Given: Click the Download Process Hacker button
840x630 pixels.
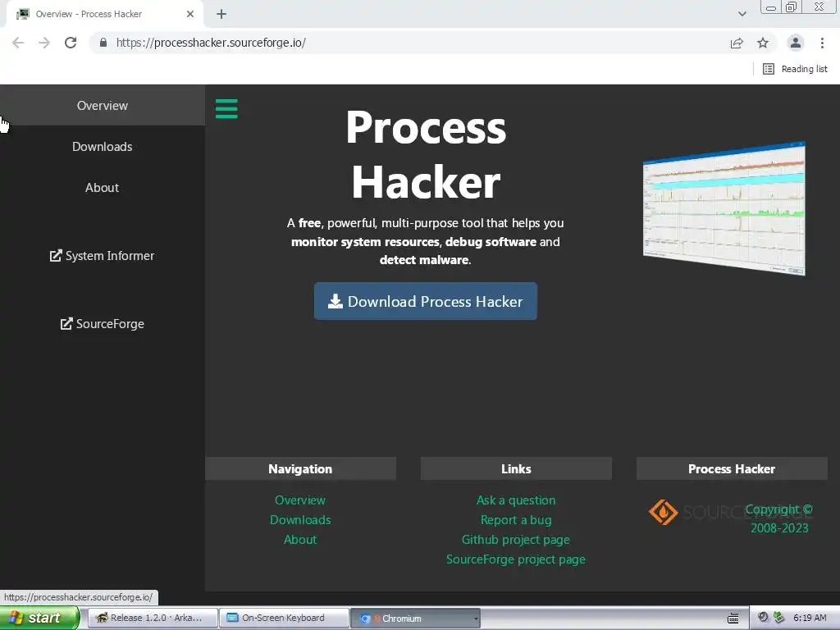Looking at the screenshot, I should point(426,301).
